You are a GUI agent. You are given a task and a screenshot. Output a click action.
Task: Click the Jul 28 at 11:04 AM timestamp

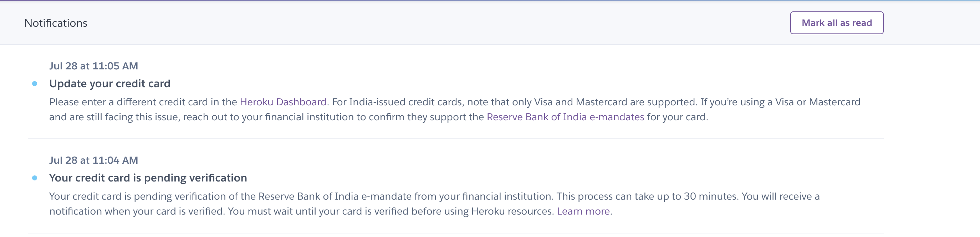pos(93,160)
